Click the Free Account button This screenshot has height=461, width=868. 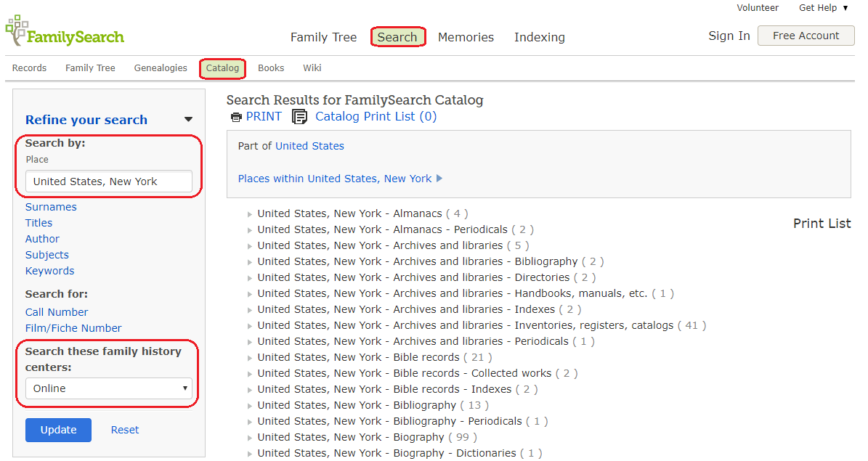point(806,36)
